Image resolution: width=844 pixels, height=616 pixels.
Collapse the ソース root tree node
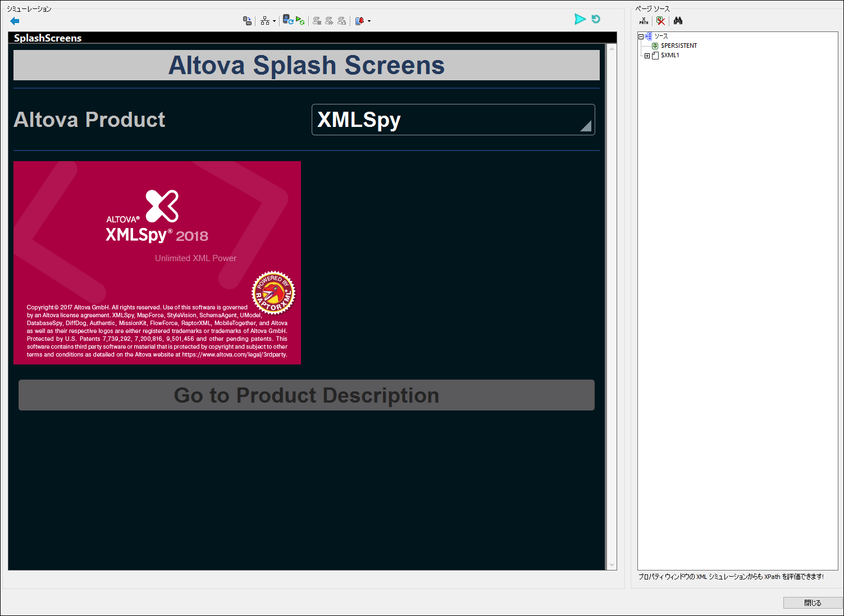pos(641,36)
